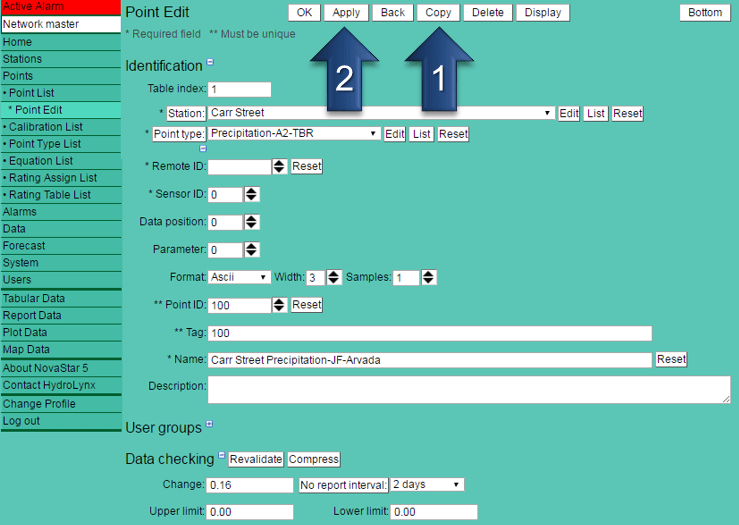Image resolution: width=739 pixels, height=525 pixels.
Task: Click the Copy button
Action: click(x=438, y=13)
